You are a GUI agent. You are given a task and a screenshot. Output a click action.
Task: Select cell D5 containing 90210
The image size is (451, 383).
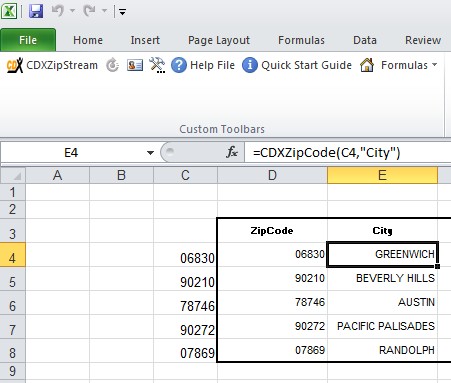tap(272, 279)
